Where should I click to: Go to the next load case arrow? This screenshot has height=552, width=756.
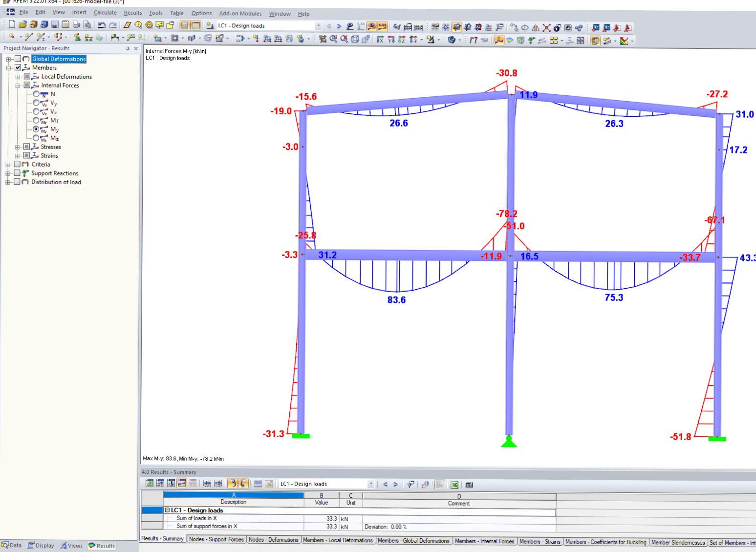tap(339, 26)
